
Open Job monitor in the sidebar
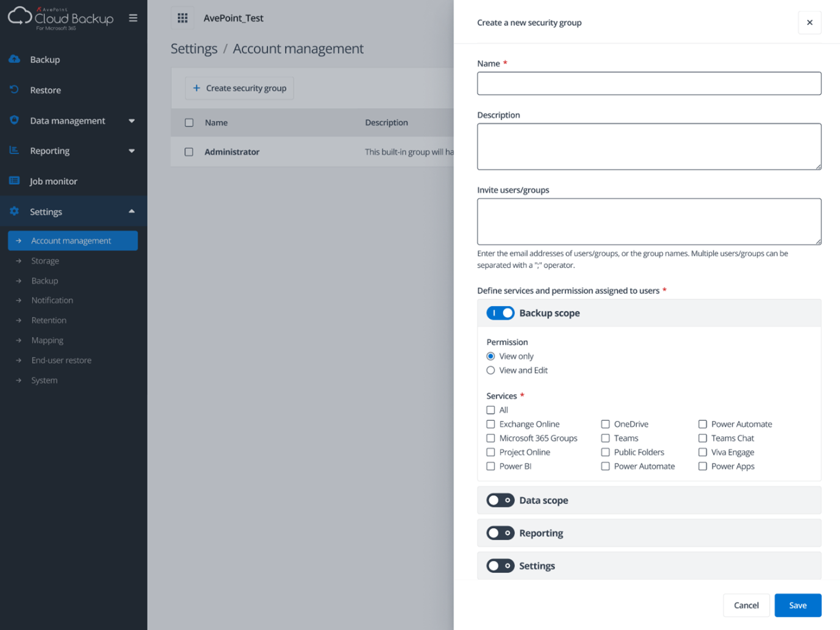point(53,181)
